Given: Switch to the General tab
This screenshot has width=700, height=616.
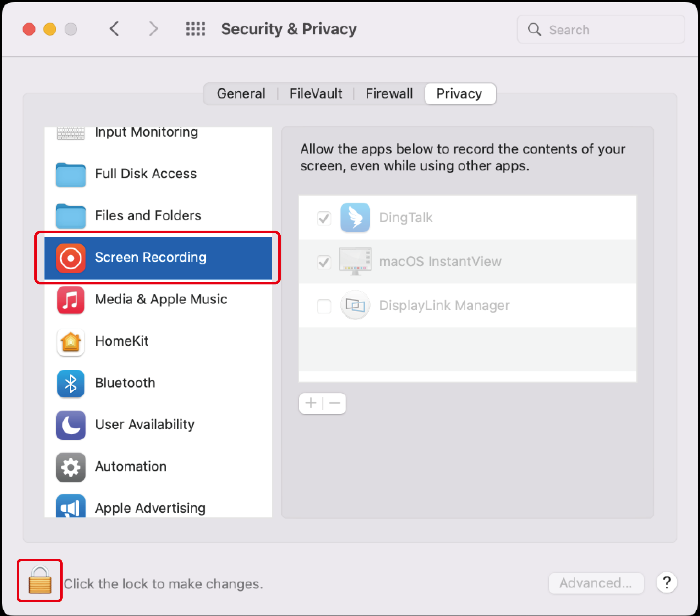Looking at the screenshot, I should [x=241, y=93].
